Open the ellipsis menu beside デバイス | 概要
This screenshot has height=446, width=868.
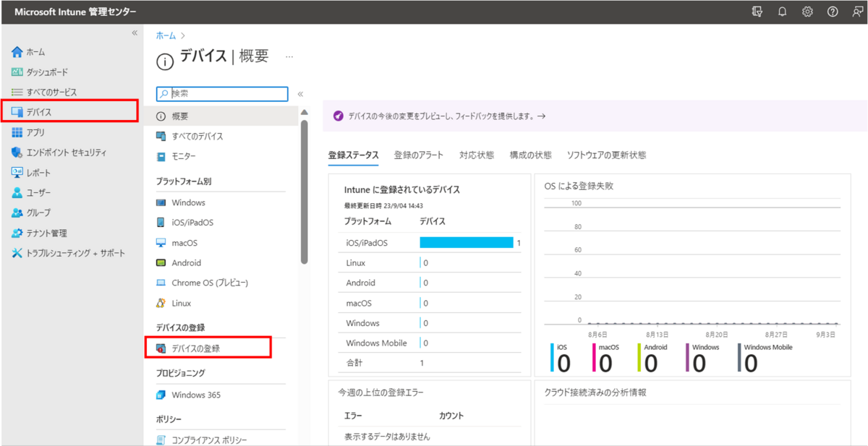(289, 56)
